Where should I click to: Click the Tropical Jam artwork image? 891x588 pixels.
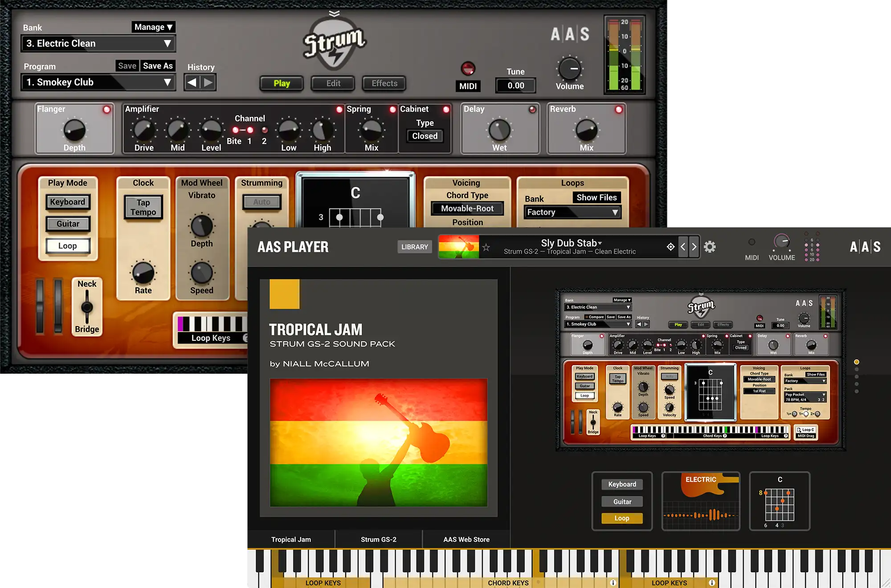click(378, 443)
